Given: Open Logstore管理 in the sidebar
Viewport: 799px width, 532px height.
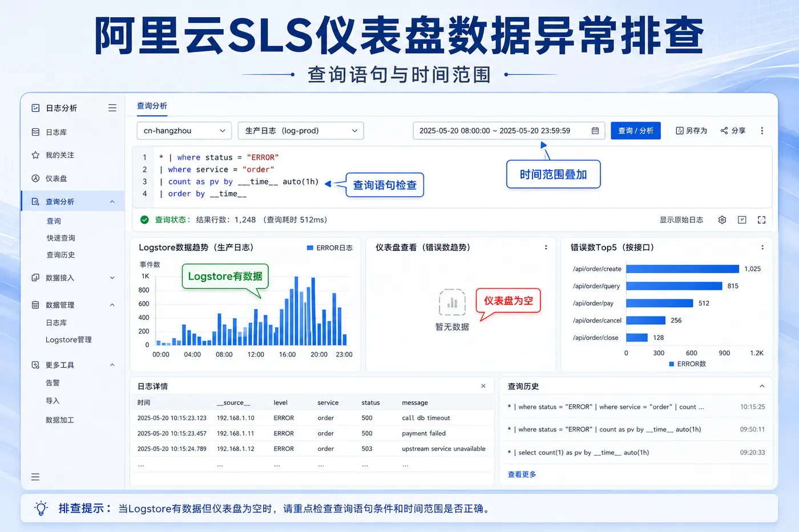Looking at the screenshot, I should [x=68, y=340].
